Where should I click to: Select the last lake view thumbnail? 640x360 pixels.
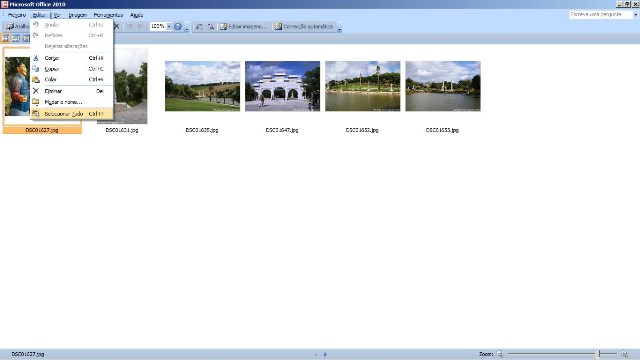[443, 86]
